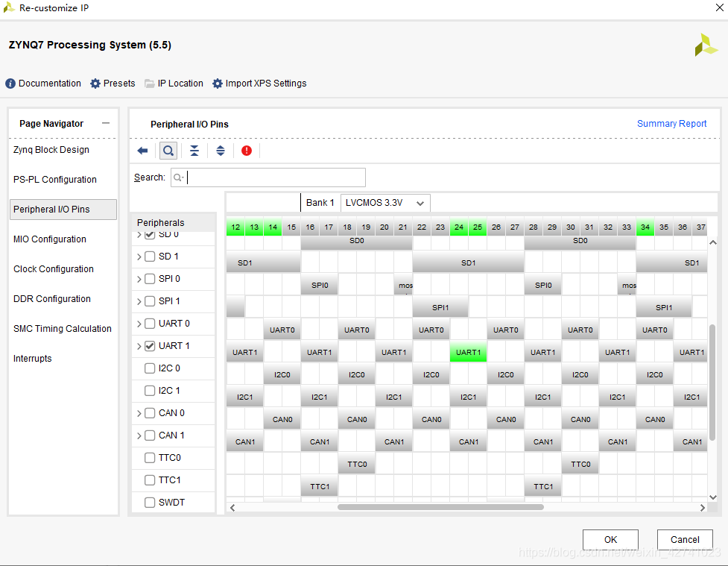Switch to Clock Configuration page
The width and height of the screenshot is (728, 566).
pyautogui.click(x=54, y=269)
